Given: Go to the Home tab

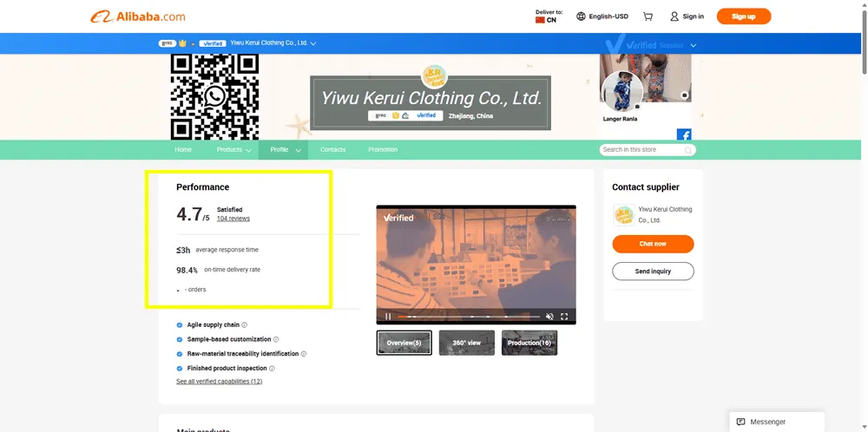Looking at the screenshot, I should [183, 150].
